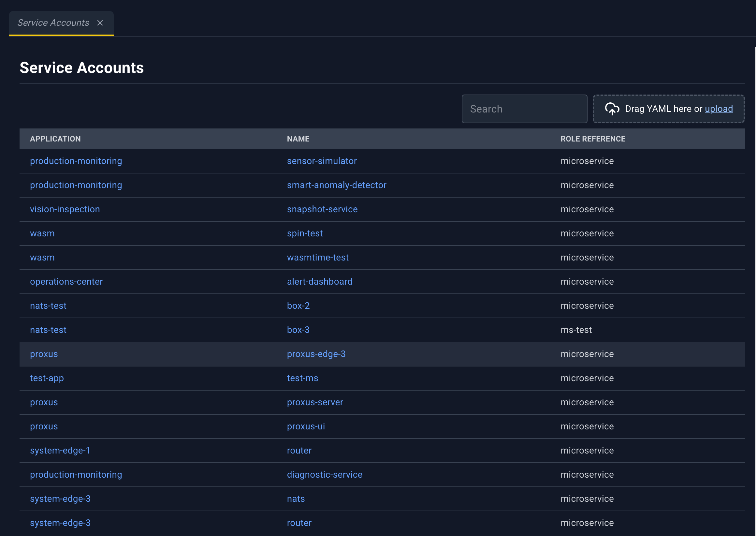This screenshot has width=756, height=536.
Task: Open proxus in the proxus-ui row
Action: [44, 426]
